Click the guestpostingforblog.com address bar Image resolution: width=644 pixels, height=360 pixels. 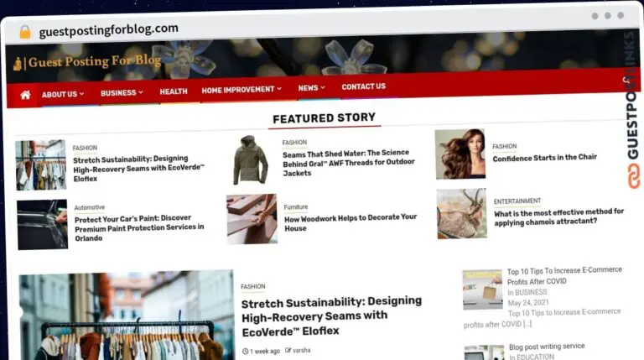click(109, 29)
